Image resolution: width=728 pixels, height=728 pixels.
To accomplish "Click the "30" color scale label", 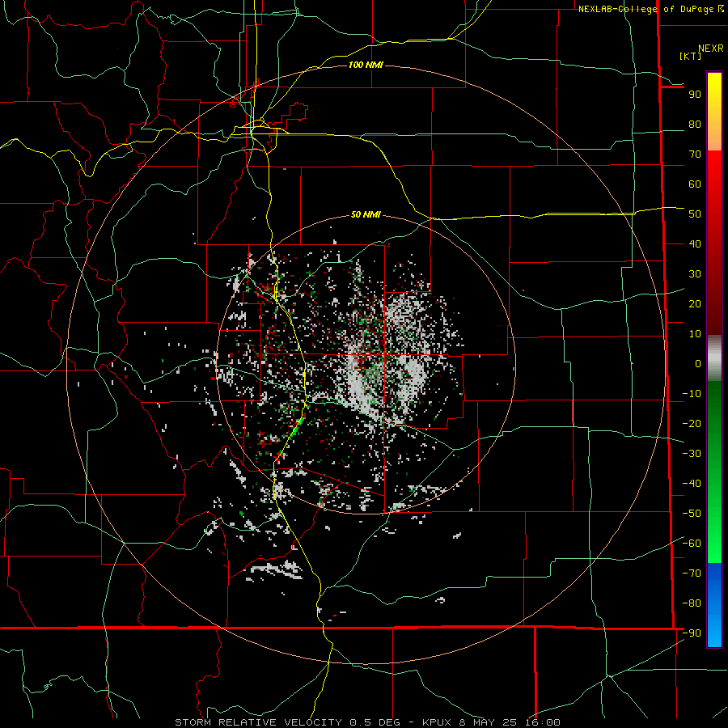I will [695, 274].
